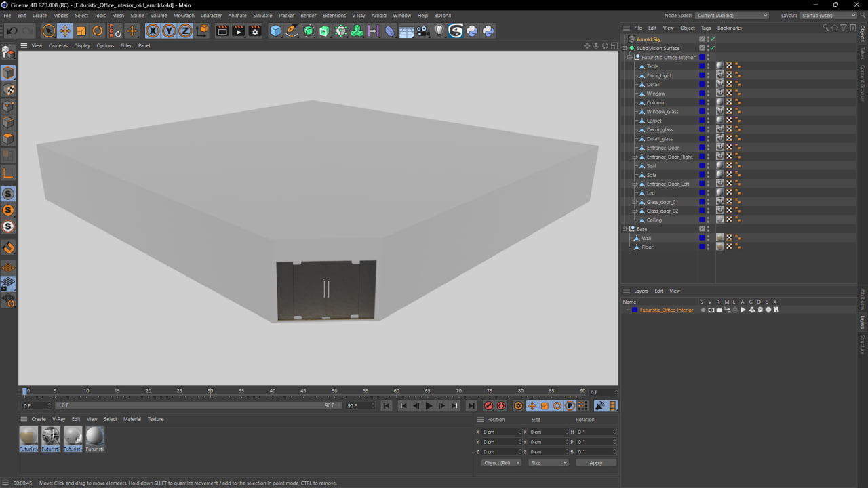
Task: Toggle layer visible eye for Futuristic_Office_Interior
Action: tap(711, 310)
